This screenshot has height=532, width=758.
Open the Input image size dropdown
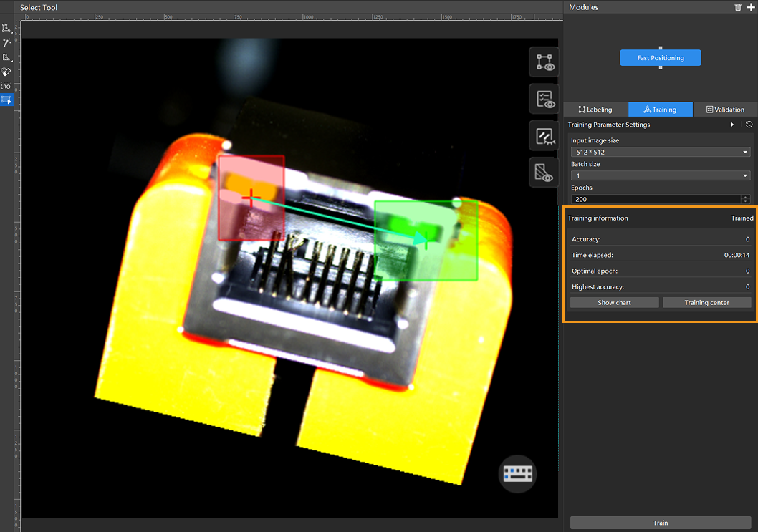coord(660,152)
